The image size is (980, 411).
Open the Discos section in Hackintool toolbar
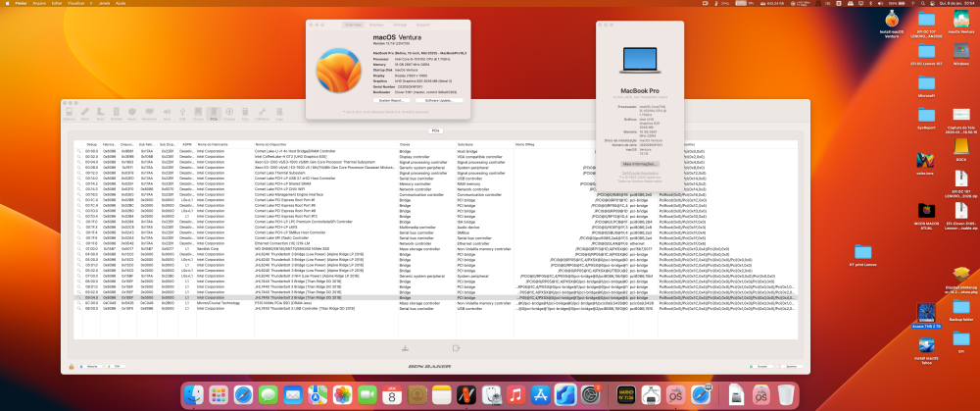coord(198,113)
